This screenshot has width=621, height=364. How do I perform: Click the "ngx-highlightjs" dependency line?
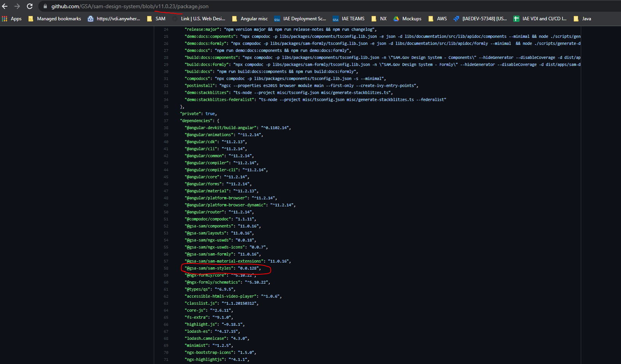217,360
